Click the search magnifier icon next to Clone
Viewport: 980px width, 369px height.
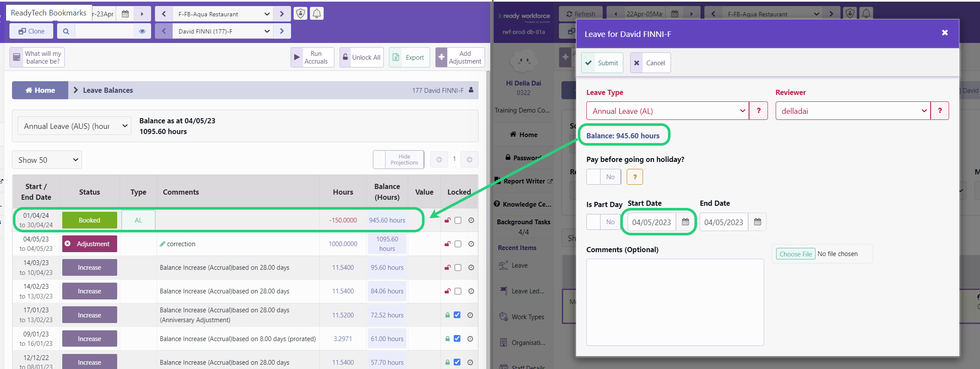66,31
